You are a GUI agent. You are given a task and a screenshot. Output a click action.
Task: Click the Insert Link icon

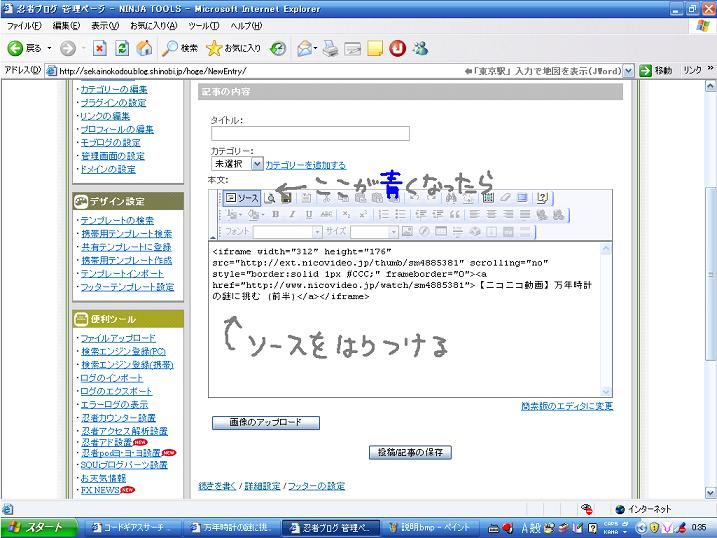(x=542, y=214)
